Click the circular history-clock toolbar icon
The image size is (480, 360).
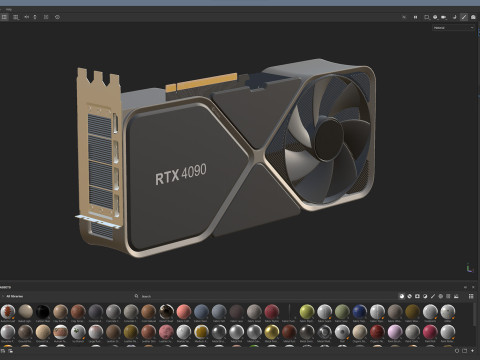click(x=57, y=17)
